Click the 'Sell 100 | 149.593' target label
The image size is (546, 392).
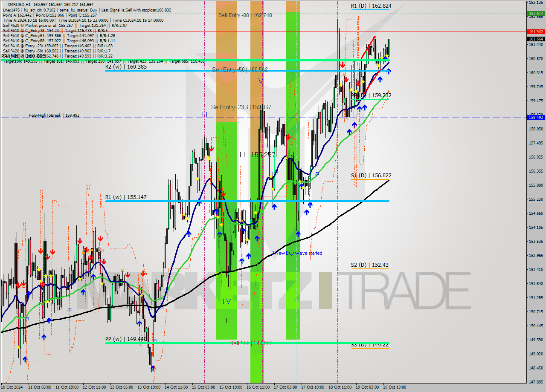[251, 343]
